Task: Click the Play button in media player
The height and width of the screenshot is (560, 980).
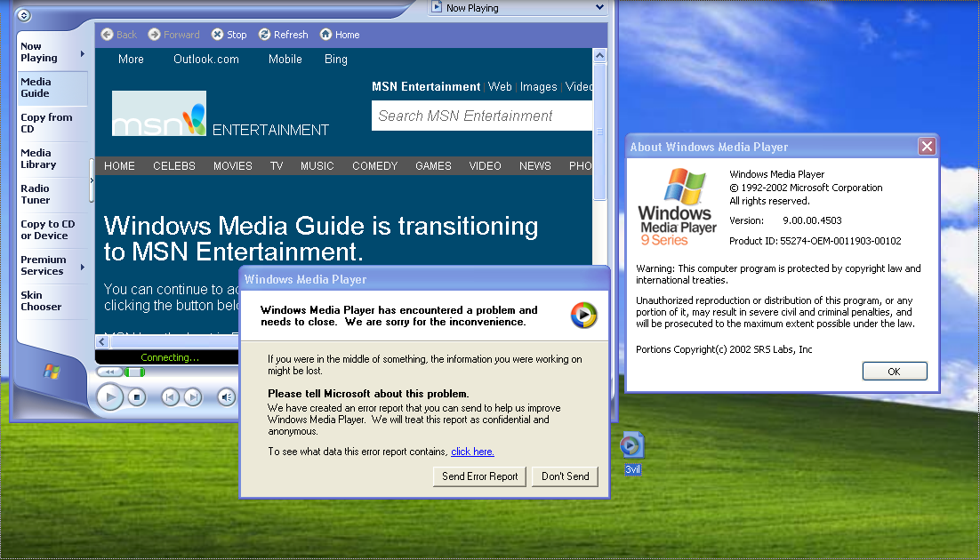Action: click(110, 396)
